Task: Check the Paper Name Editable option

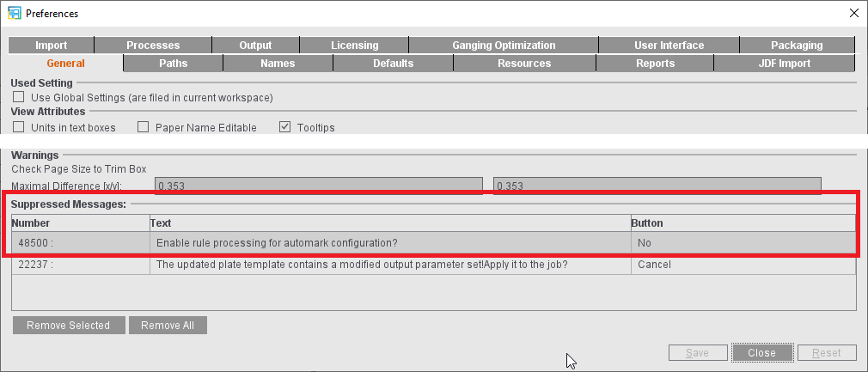Action: 144,127
